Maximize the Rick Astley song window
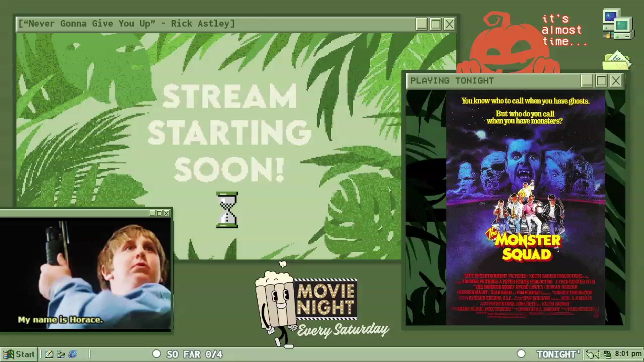 [x=435, y=24]
